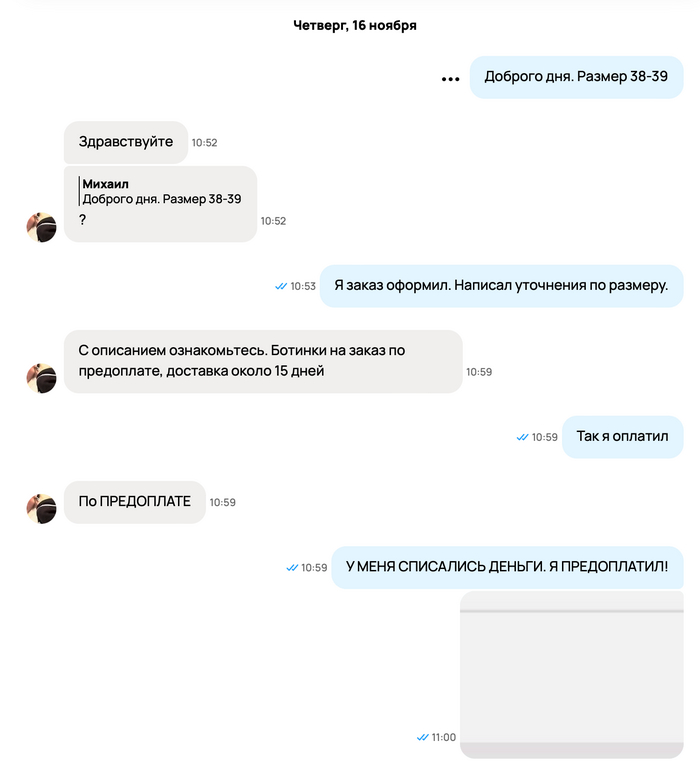Click read checkmarks beside Так я оплатил
Image resolution: width=700 pixels, height=768 pixels.
point(522,437)
